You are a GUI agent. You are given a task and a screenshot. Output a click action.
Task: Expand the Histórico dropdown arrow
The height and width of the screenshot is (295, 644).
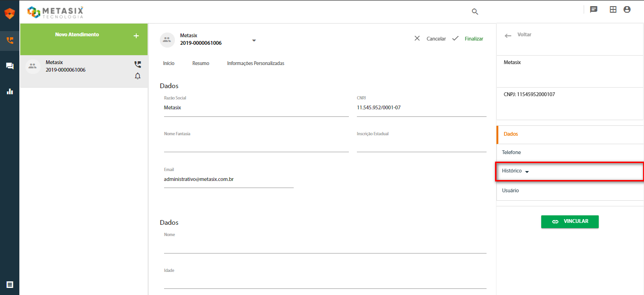(x=527, y=172)
